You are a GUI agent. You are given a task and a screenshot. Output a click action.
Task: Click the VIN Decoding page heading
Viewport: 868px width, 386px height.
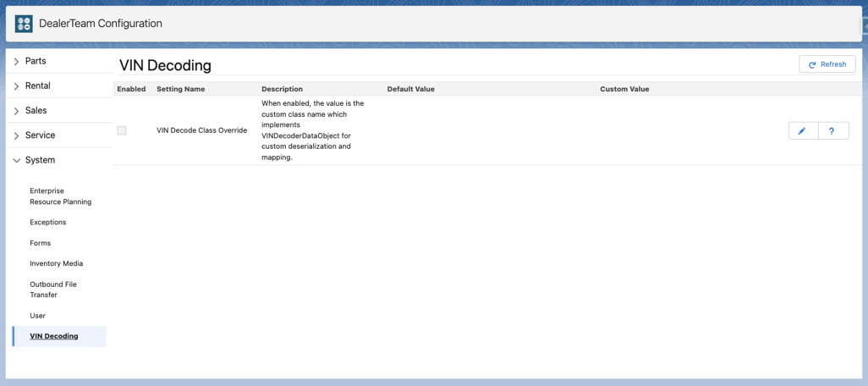click(166, 65)
